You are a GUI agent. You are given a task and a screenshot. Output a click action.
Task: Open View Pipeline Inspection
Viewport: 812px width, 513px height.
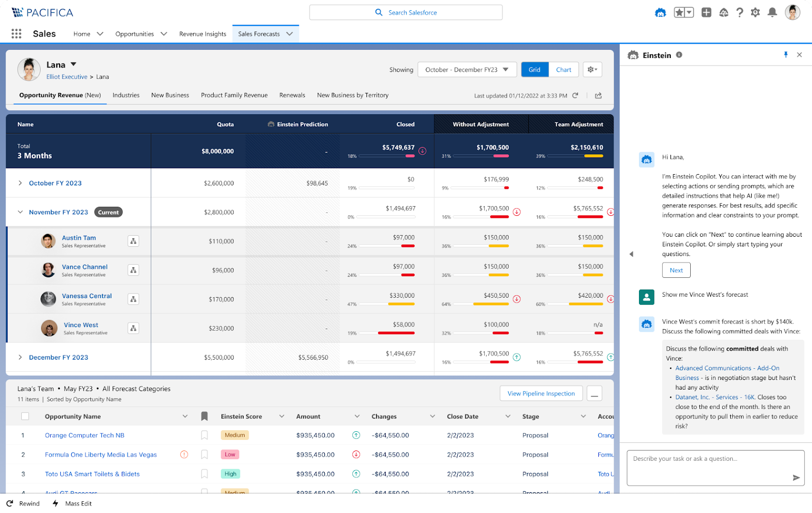point(541,394)
